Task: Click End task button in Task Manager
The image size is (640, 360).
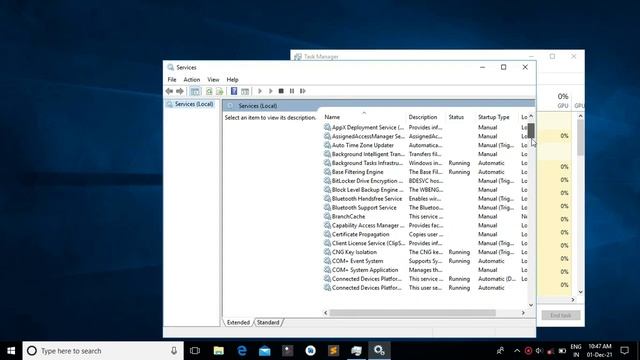Action: point(560,316)
